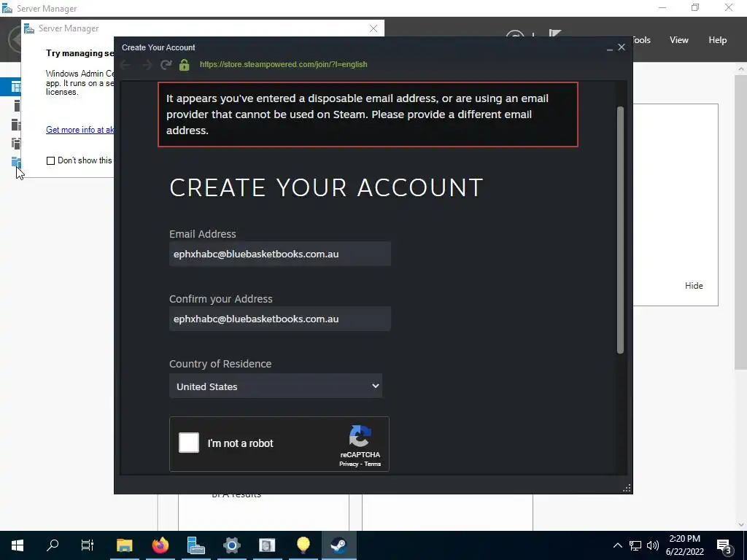
Task: Check the I'm not a robot box
Action: (189, 443)
